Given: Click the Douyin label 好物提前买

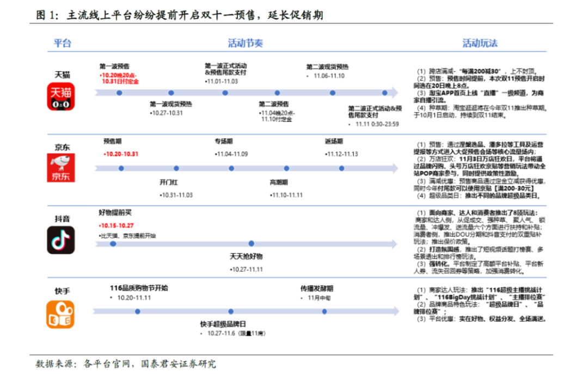Looking at the screenshot, I should (x=115, y=213).
